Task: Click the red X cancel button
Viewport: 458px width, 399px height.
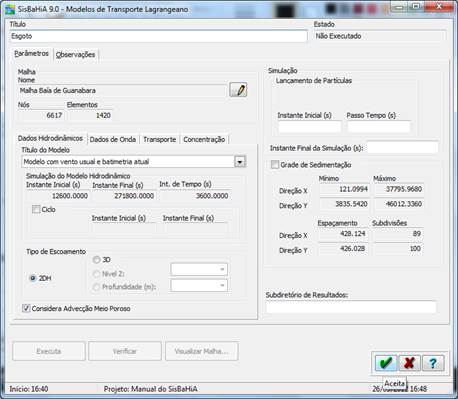Action: 409,363
